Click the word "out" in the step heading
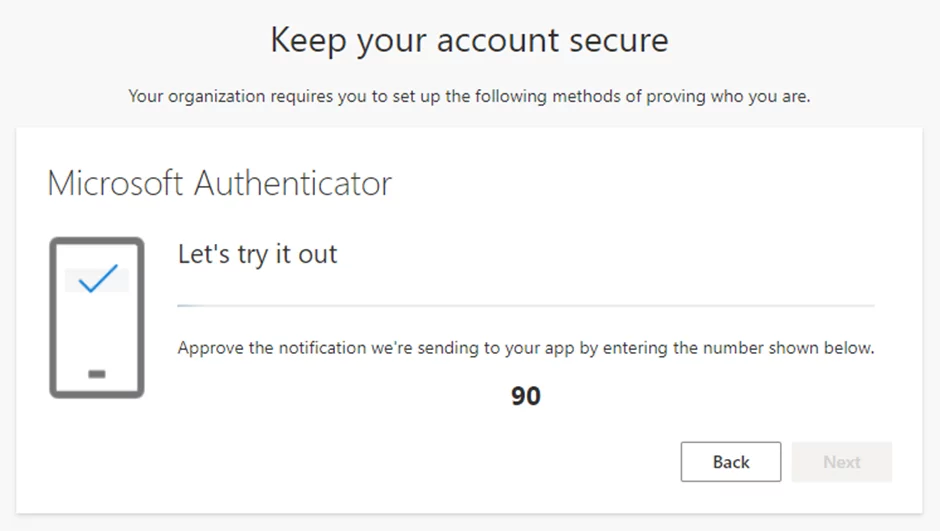The width and height of the screenshot is (940, 531). (x=318, y=254)
